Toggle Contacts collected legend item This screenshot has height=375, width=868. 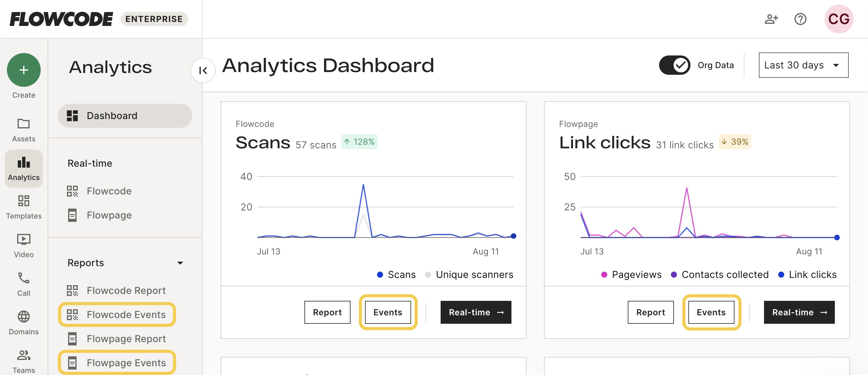[x=719, y=275]
